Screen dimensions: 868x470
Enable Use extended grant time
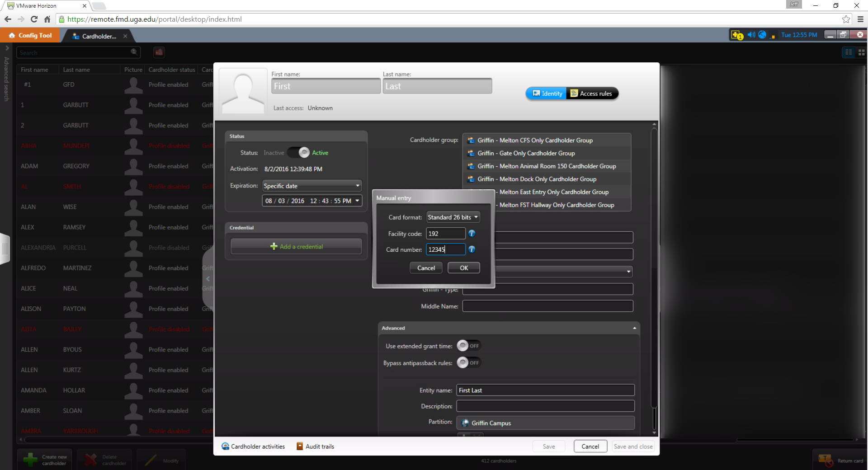468,346
